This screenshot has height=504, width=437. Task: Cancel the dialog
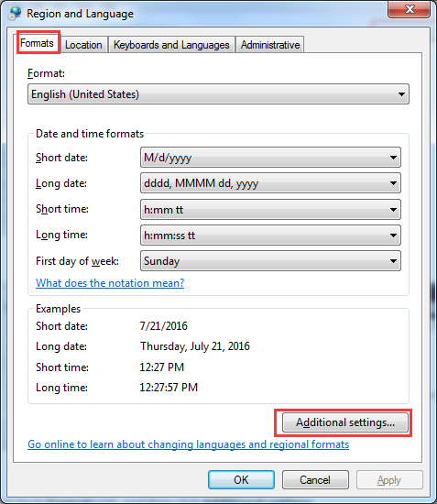click(315, 480)
